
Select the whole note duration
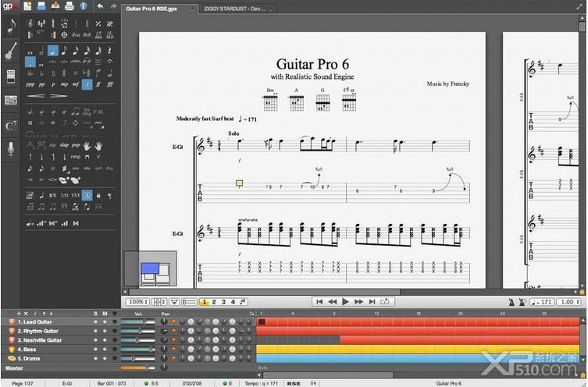point(30,51)
